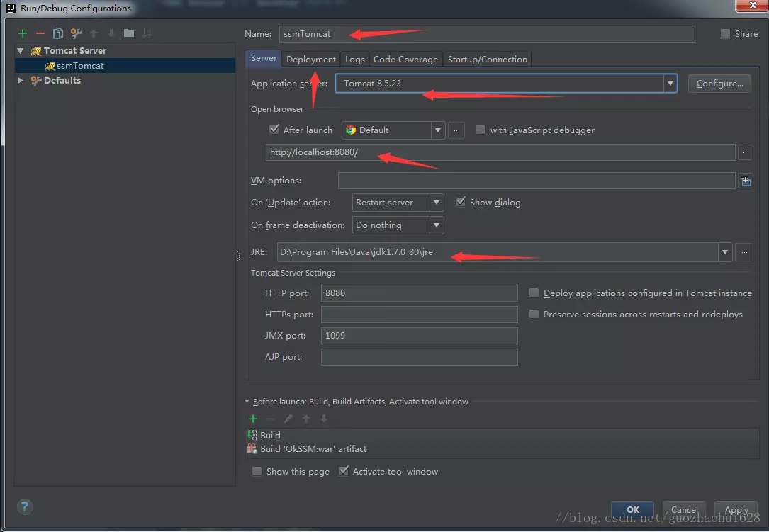769x532 pixels.
Task: Browse for JRE path ellipsis button
Action: pyautogui.click(x=744, y=252)
